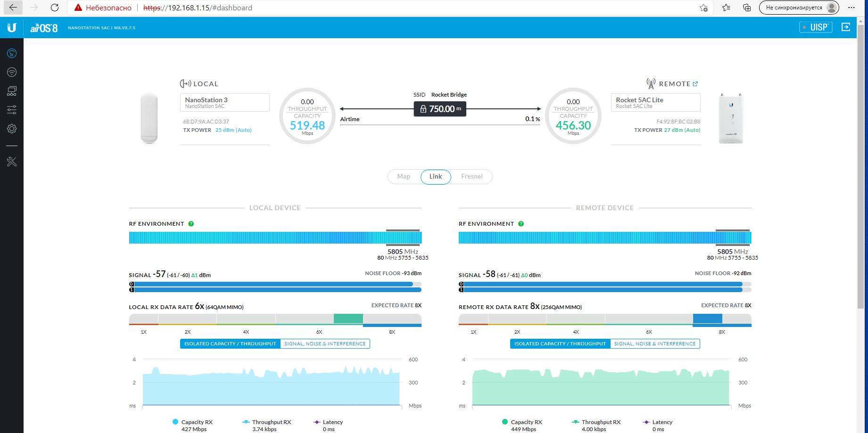This screenshot has height=433, width=868.
Task: Click the local capacity 519.48 Mbps gauge
Action: [x=307, y=116]
